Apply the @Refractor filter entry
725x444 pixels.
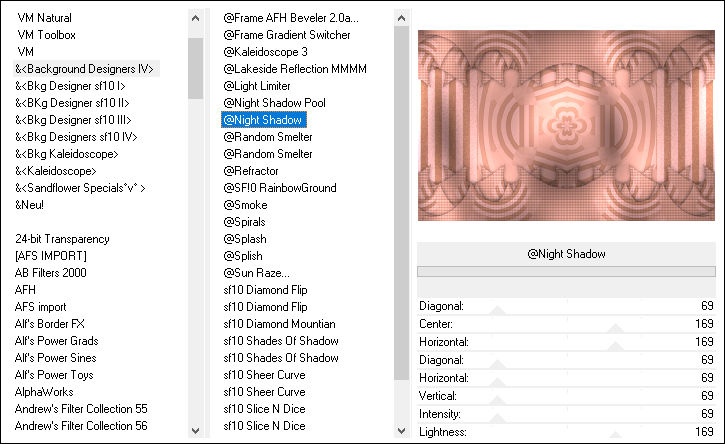251,171
